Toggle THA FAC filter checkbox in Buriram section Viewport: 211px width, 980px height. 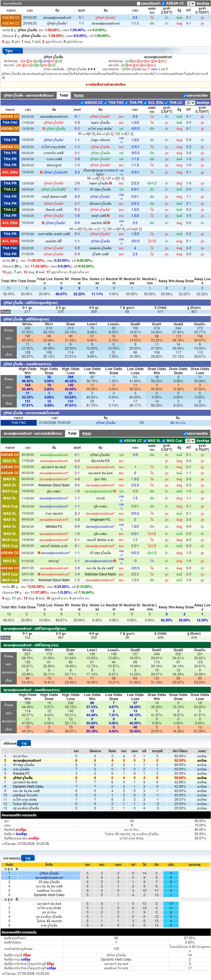click(106, 103)
